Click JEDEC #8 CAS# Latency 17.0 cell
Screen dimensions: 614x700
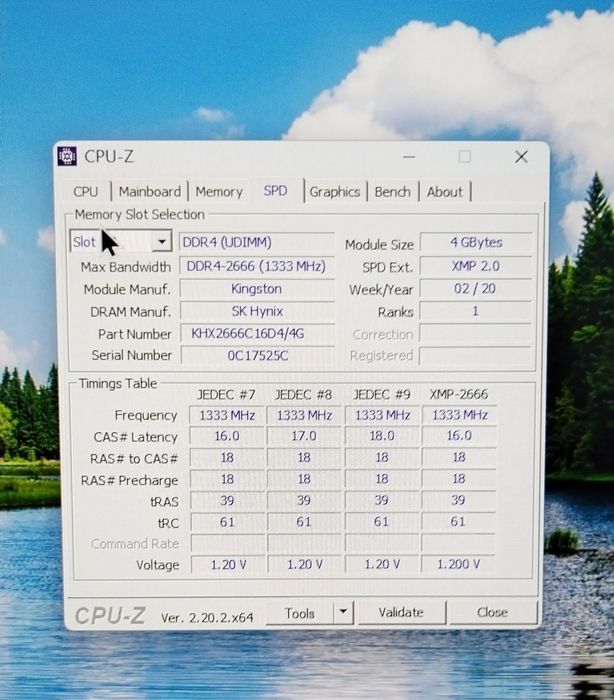[304, 436]
